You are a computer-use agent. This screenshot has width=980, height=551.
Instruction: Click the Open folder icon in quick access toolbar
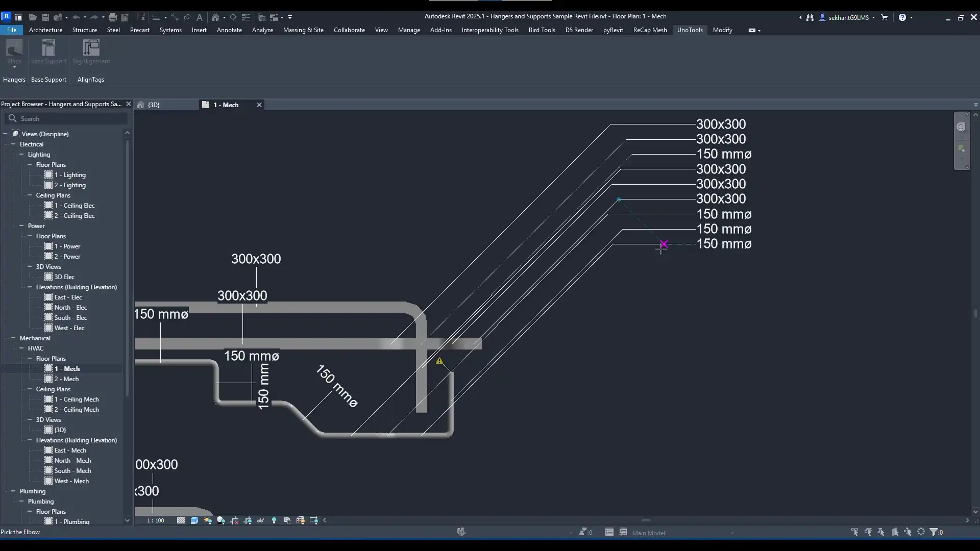(32, 17)
